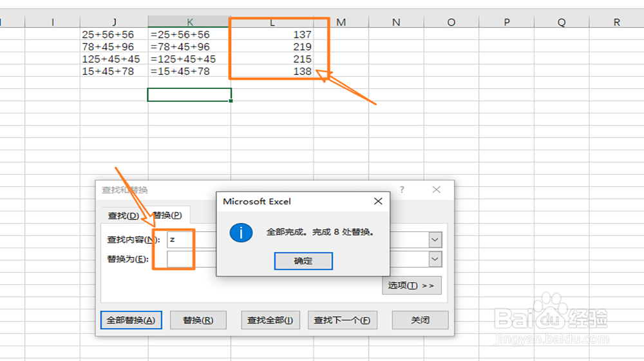Click the blue information icon in message box
Image resolution: width=644 pixels, height=361 pixels.
pos(241,233)
